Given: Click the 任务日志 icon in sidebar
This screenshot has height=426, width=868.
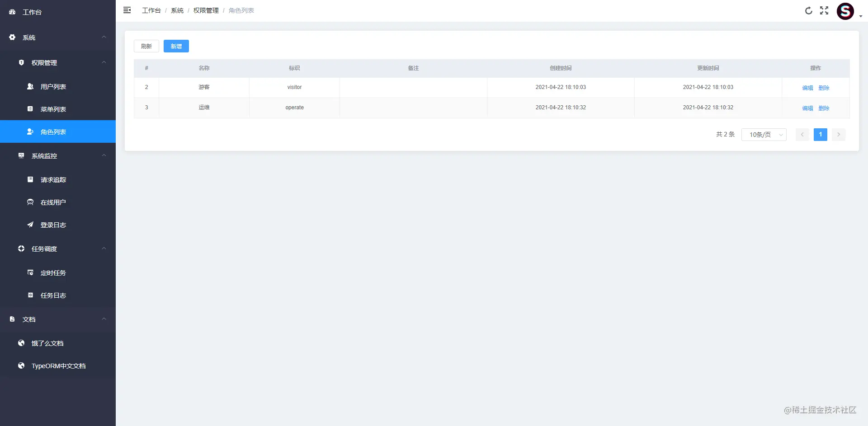Looking at the screenshot, I should tap(30, 295).
